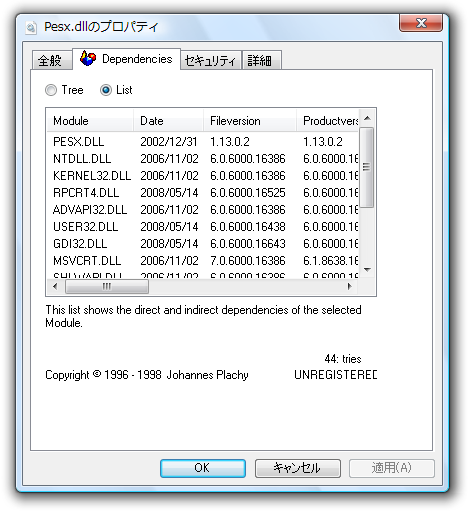
Task: Sort by the Module column header
Action: click(x=90, y=121)
